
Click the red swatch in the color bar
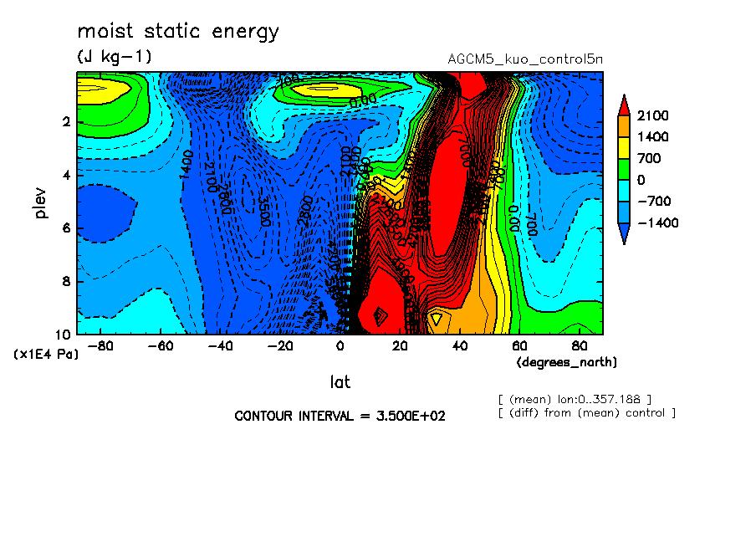624,105
